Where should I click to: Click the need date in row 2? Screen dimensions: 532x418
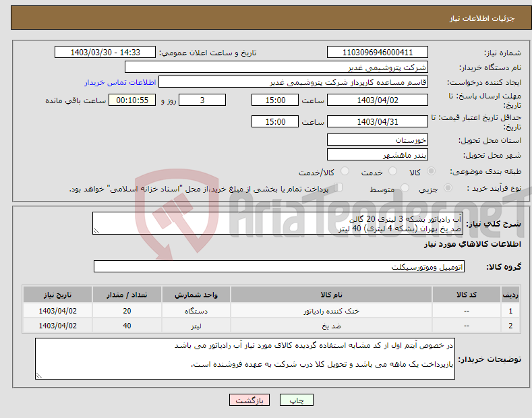pos(58,326)
